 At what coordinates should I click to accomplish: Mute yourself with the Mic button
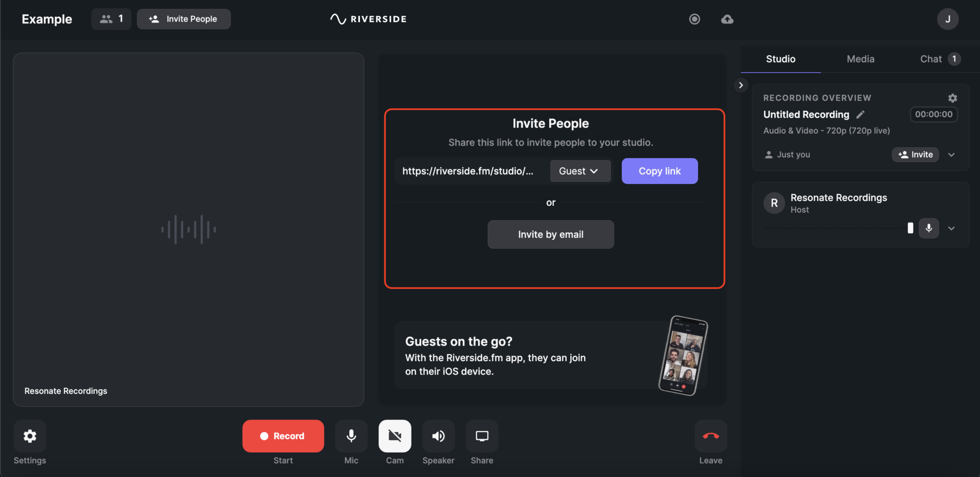tap(351, 436)
